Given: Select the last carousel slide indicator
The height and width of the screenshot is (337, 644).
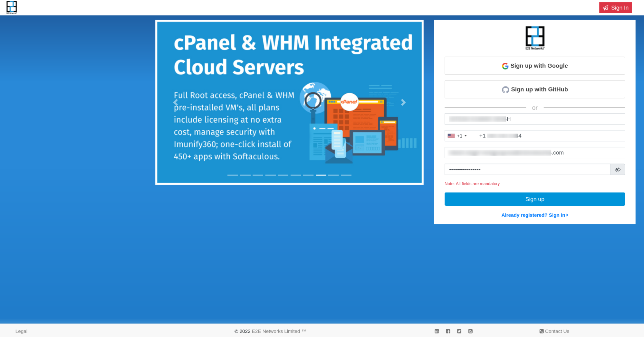Looking at the screenshot, I should click(x=346, y=175).
